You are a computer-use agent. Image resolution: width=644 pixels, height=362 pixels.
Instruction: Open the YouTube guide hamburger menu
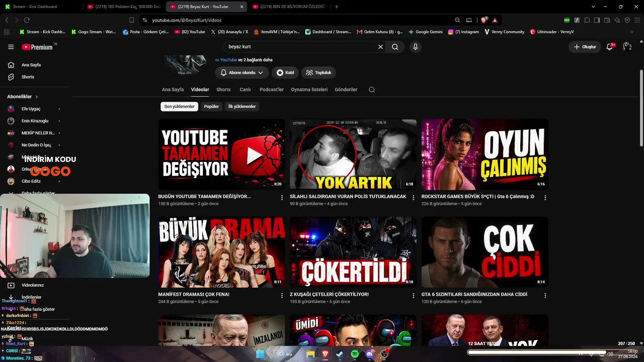point(11,47)
